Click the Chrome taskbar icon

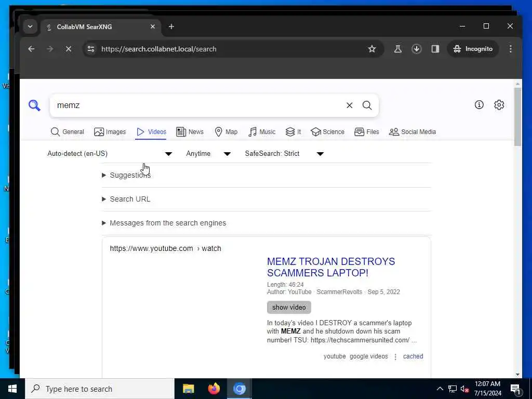[x=239, y=389]
